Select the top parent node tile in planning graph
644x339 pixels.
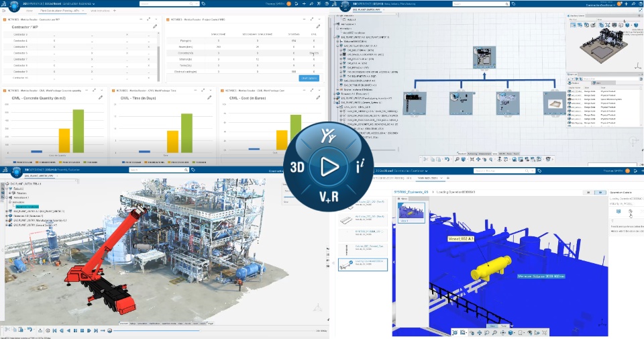484,56
